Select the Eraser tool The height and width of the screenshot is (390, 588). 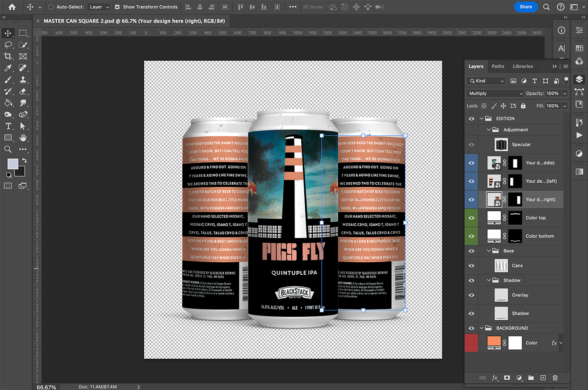pyautogui.click(x=23, y=91)
